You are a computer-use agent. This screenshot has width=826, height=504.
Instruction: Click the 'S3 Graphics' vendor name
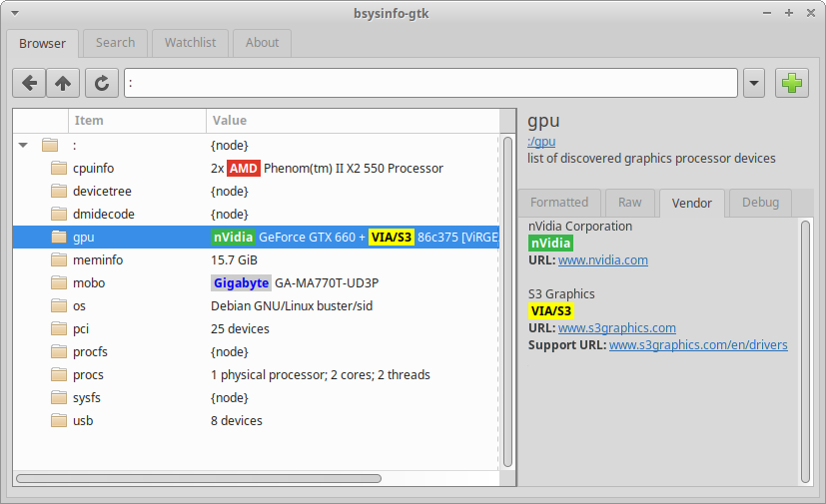[x=561, y=293]
